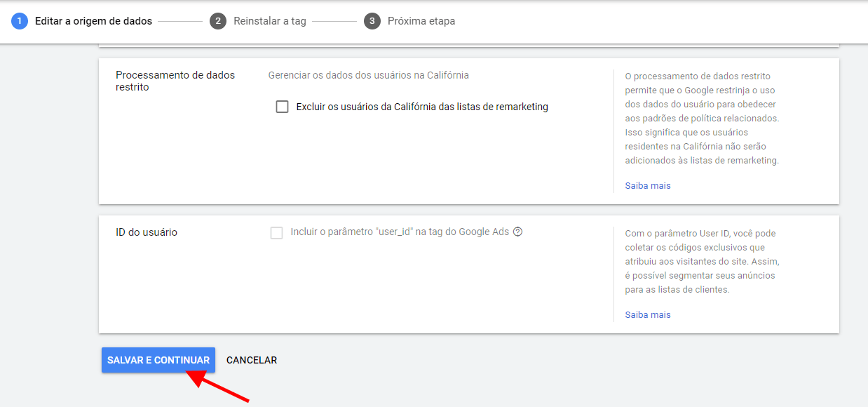This screenshot has height=407, width=868.
Task: Jump to the 'Próxima etapa' step label
Action: [421, 21]
